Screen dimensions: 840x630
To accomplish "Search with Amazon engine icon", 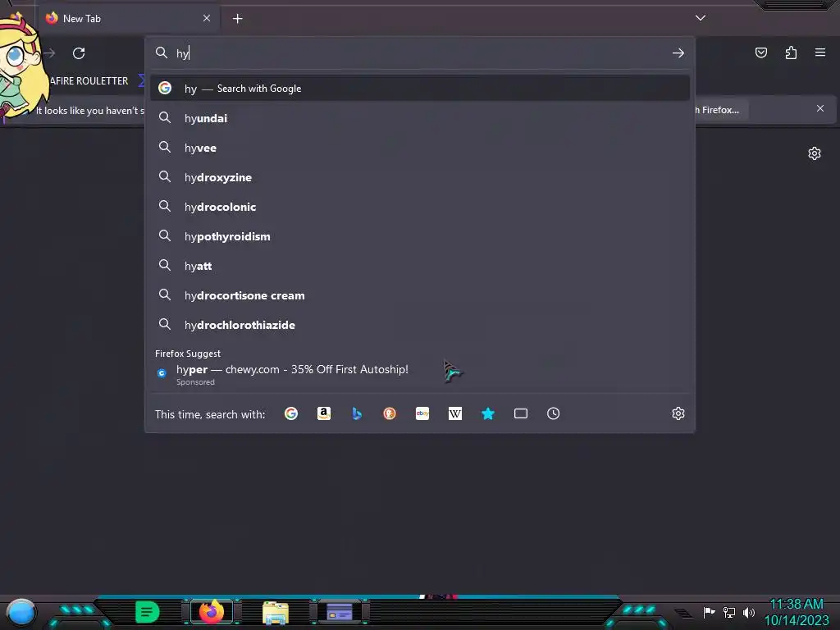I will pos(323,413).
